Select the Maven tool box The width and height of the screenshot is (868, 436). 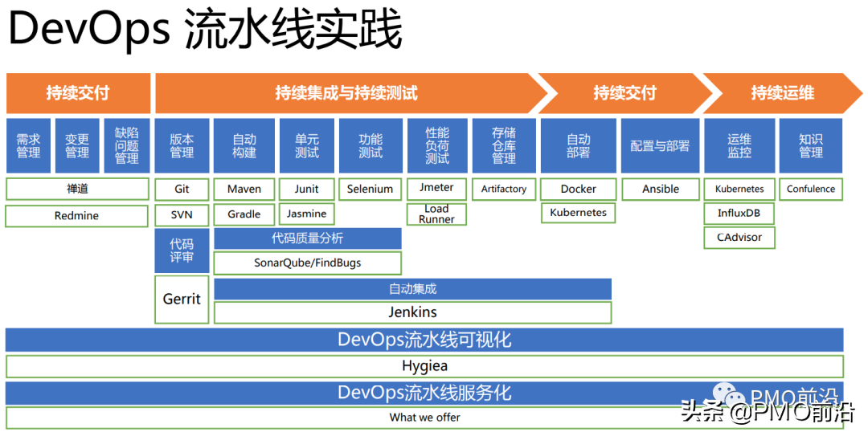(244, 189)
